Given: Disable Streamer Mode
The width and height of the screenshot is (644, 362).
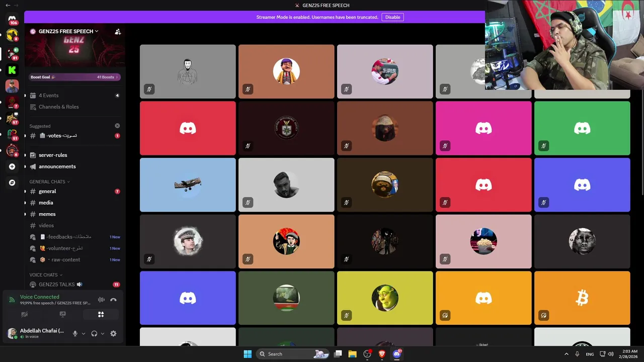Looking at the screenshot, I should [x=392, y=17].
